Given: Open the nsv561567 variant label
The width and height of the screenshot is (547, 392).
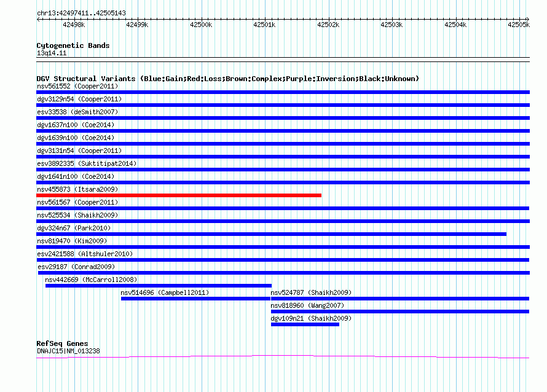Looking at the screenshot, I should tap(77, 202).
